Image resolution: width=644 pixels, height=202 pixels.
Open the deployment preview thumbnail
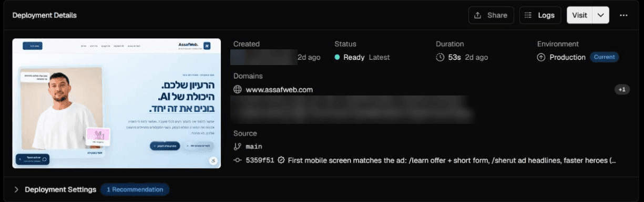click(x=117, y=103)
